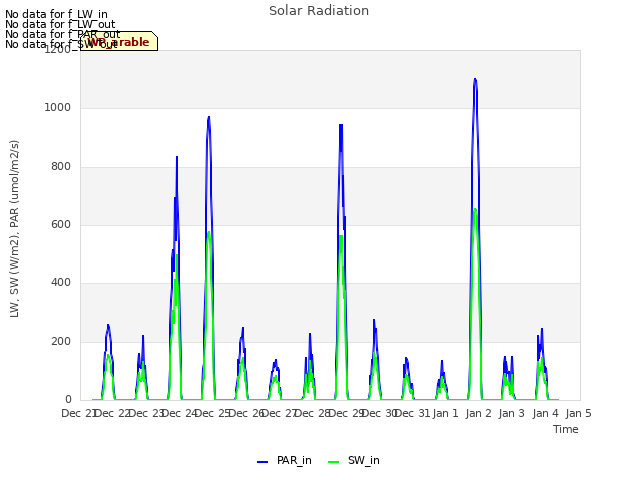Click the 600 y-axis tick label
Image resolution: width=640 pixels, height=480 pixels.
[61, 224]
